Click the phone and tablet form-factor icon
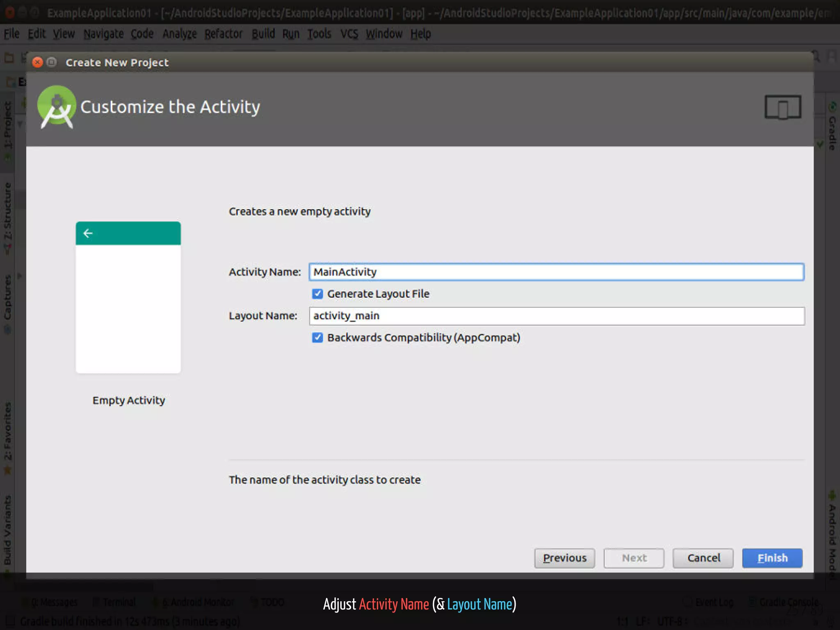The width and height of the screenshot is (840, 630). point(783,107)
